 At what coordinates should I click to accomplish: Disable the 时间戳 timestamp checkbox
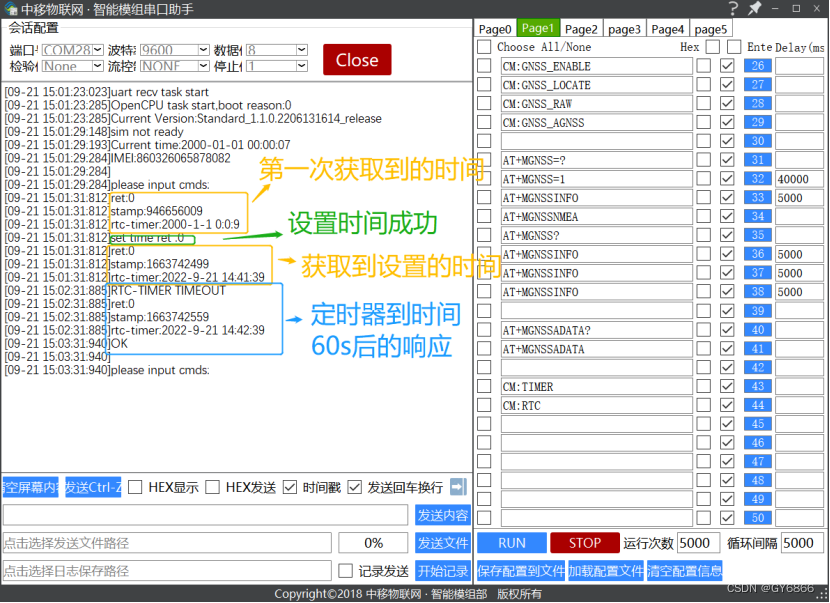point(290,487)
